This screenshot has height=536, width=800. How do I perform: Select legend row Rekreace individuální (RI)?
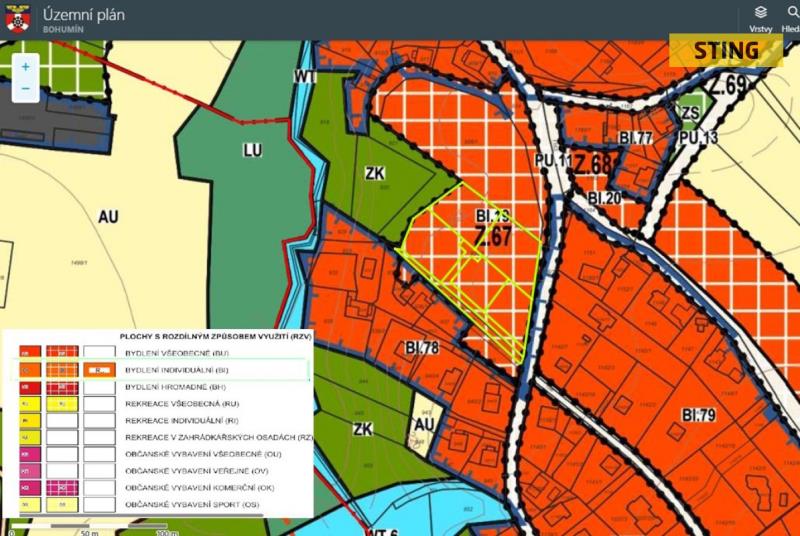pyautogui.click(x=182, y=421)
